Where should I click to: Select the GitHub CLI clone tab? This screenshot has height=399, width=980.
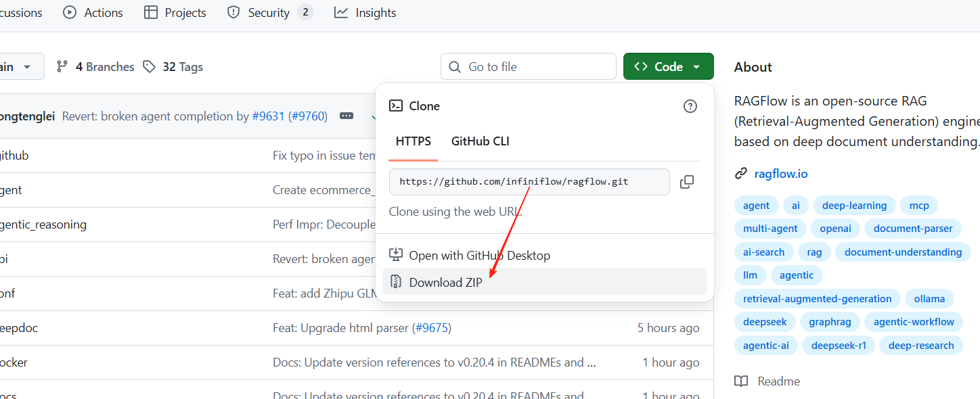pos(481,142)
